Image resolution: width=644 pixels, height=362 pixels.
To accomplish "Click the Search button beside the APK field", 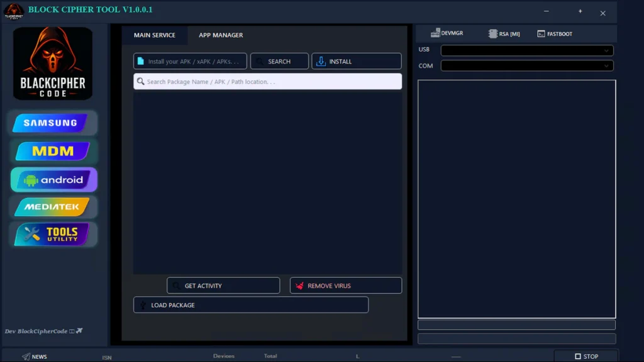I will tap(279, 62).
